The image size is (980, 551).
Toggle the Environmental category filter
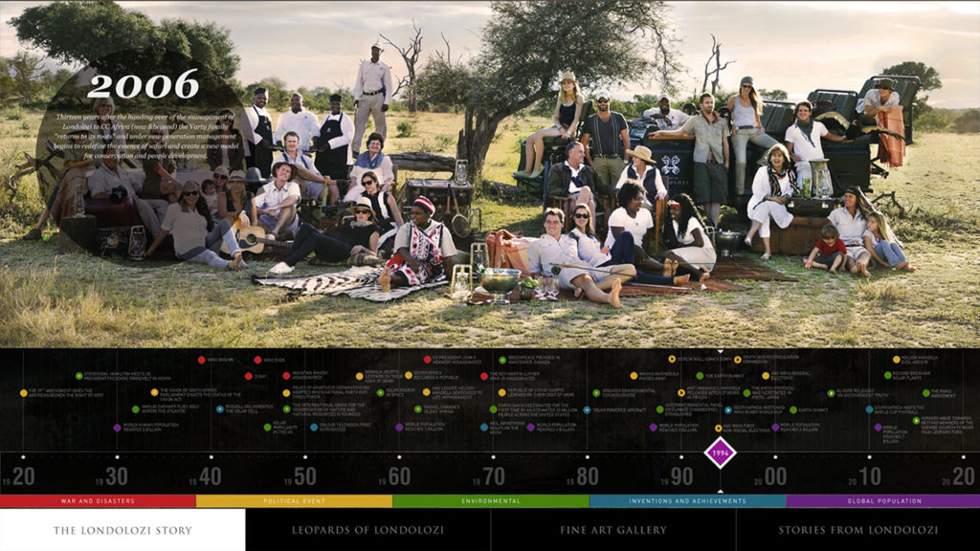point(490,500)
